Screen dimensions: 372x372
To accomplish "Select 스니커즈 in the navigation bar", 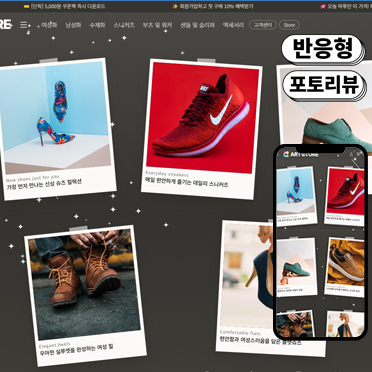I will 124,25.
